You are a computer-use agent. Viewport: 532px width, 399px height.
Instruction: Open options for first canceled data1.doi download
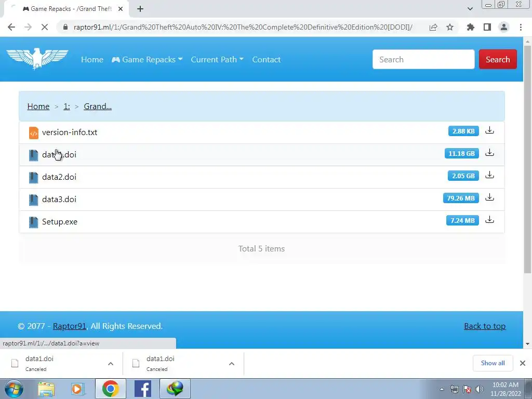pyautogui.click(x=111, y=364)
